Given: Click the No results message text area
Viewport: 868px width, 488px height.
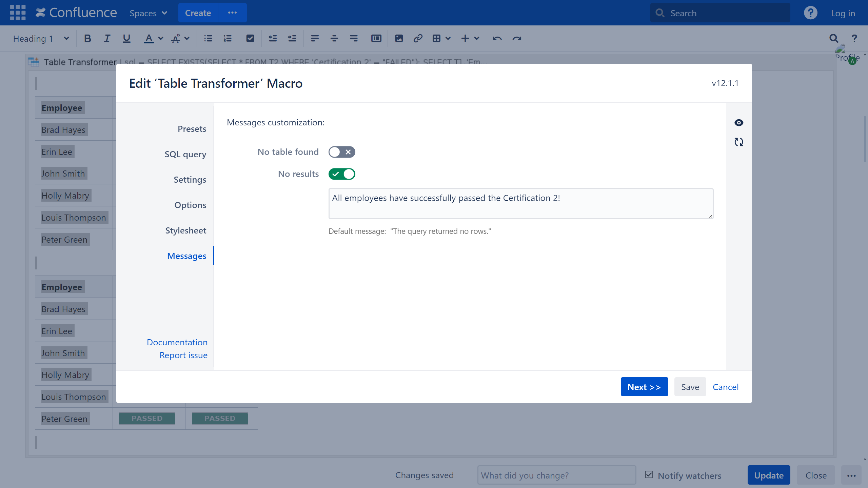Looking at the screenshot, I should (520, 204).
